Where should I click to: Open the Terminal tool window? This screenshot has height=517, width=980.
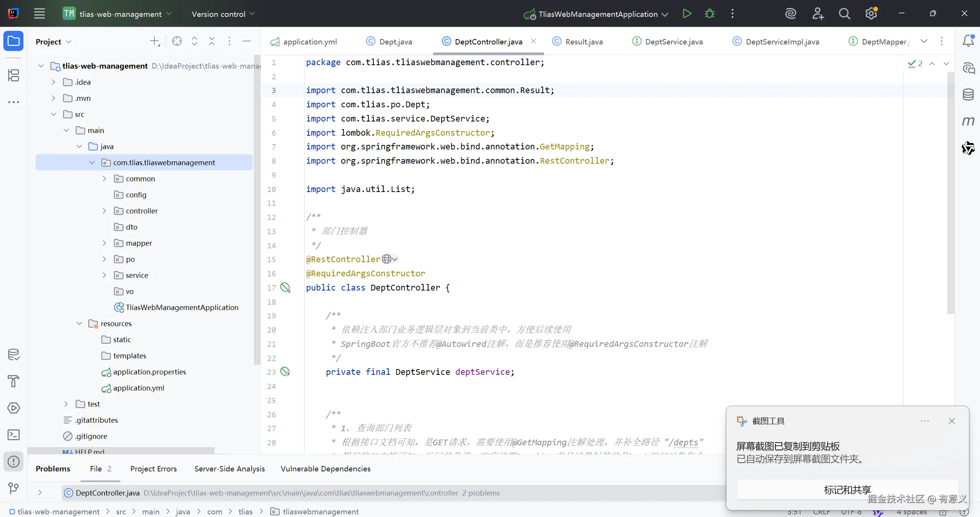tap(13, 435)
